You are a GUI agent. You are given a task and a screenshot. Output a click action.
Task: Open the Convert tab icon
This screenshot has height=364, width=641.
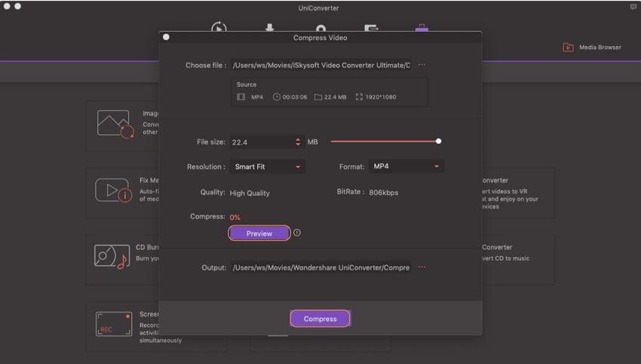click(x=219, y=28)
